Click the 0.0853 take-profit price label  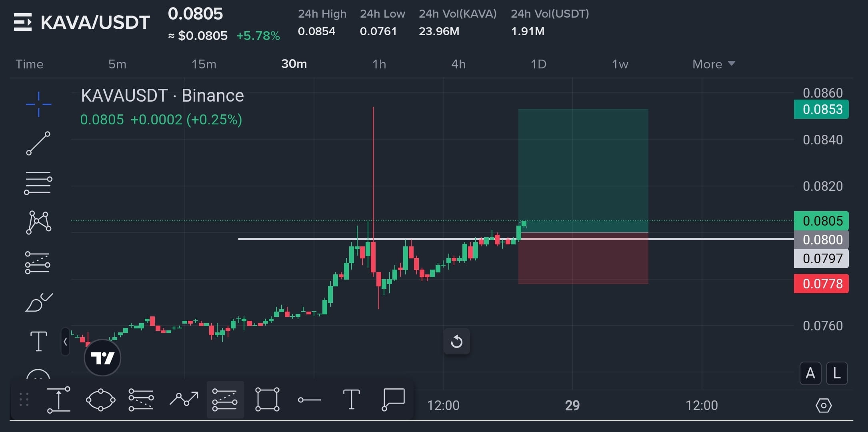(821, 109)
